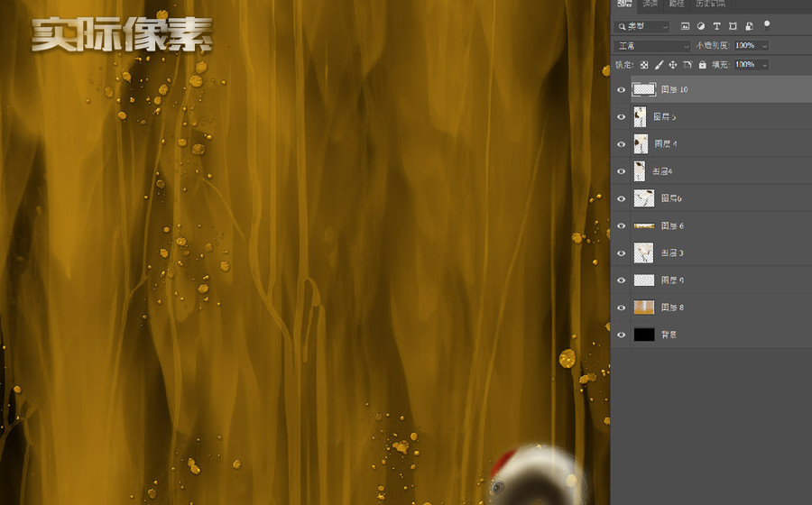This screenshot has width=812, height=505.
Task: Open the 类型 filter type dropdown
Action: coord(641,26)
